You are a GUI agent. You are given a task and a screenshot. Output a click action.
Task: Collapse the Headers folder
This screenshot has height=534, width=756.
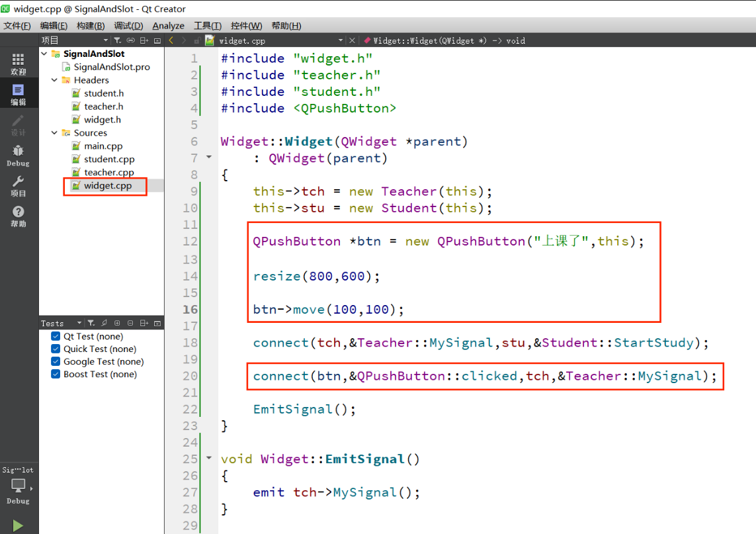tap(54, 80)
